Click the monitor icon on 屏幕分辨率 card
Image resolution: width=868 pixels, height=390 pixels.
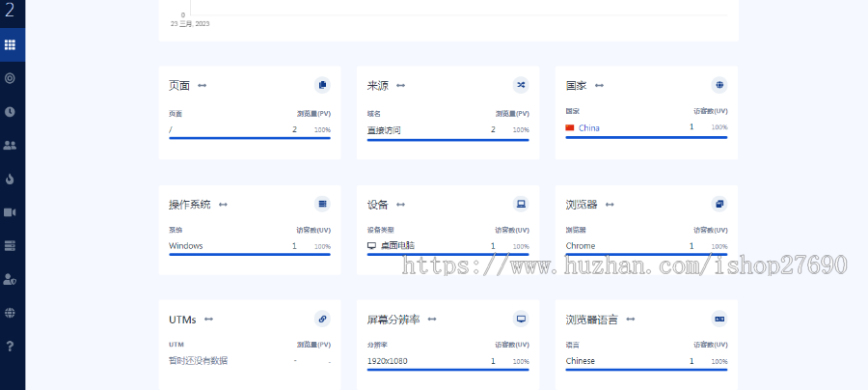(x=521, y=319)
